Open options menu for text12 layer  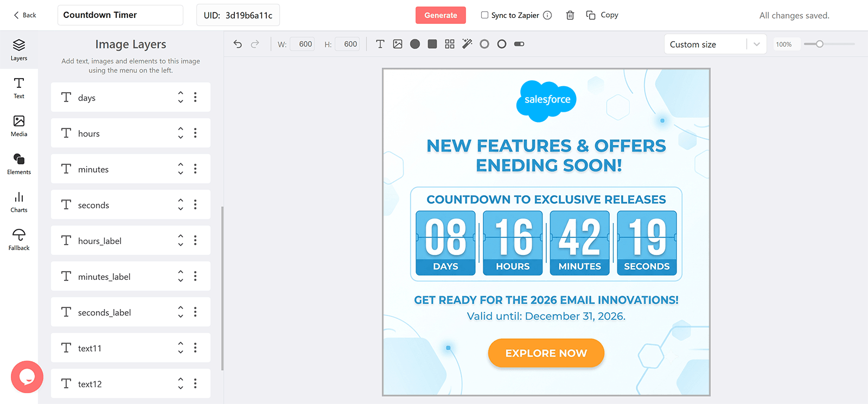pyautogui.click(x=195, y=383)
